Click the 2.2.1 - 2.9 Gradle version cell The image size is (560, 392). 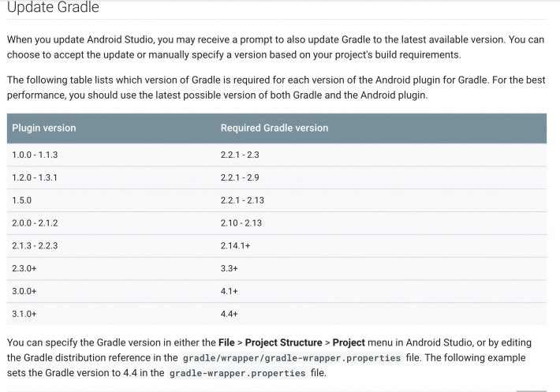coord(240,177)
